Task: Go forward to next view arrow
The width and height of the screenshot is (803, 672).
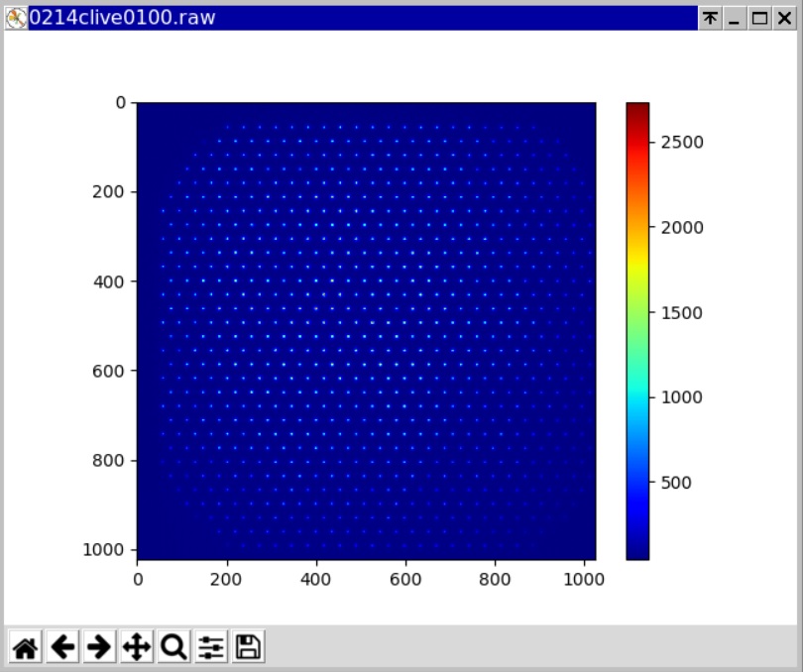Action: 99,647
